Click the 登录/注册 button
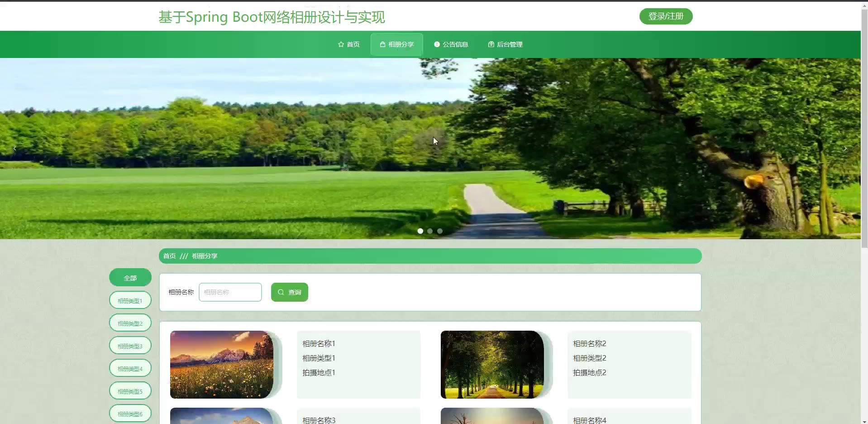This screenshot has height=424, width=868. click(666, 16)
